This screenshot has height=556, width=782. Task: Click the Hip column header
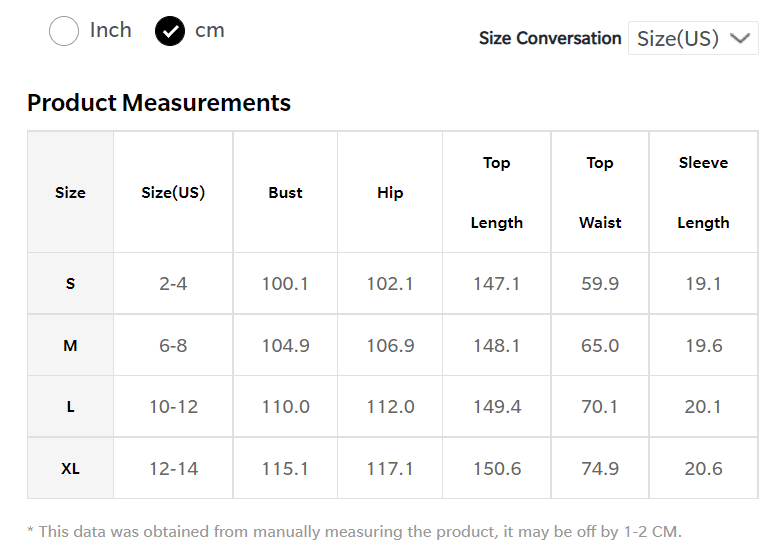[x=390, y=193]
